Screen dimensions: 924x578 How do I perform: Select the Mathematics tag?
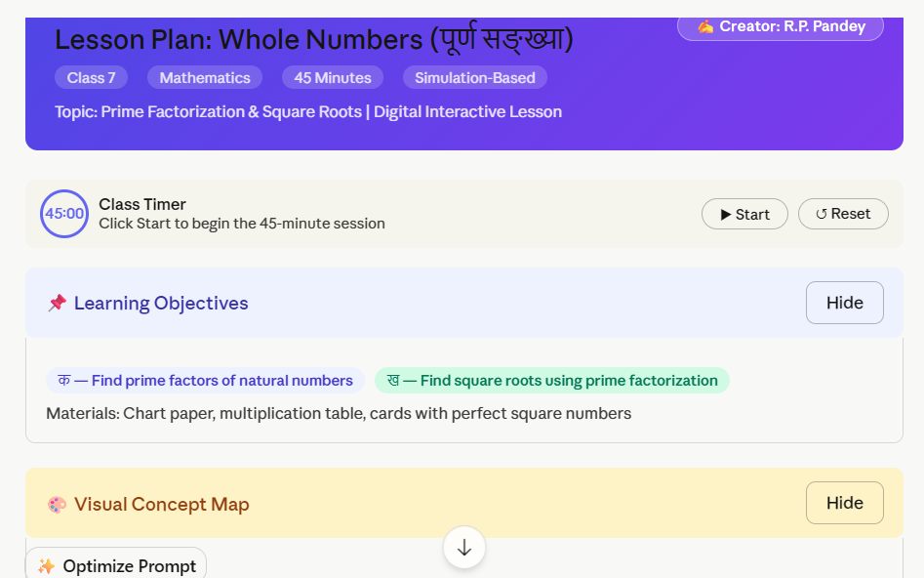(x=205, y=78)
